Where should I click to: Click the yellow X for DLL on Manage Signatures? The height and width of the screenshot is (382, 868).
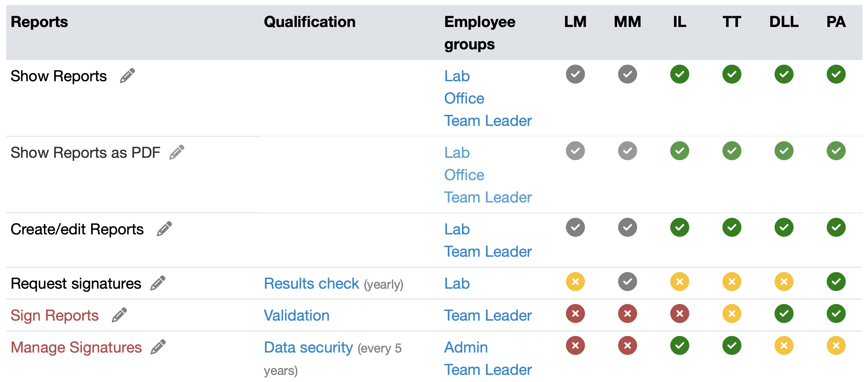[x=784, y=345]
